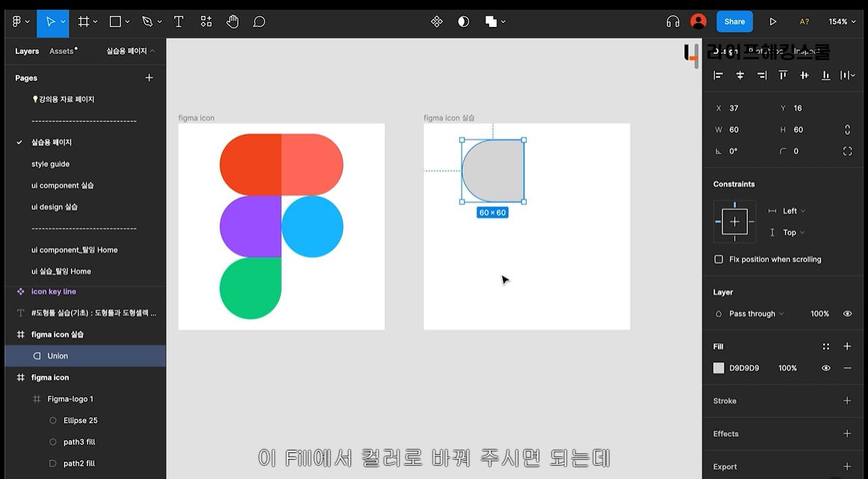Switch to the Assets tab
Screen dimensions: 868x479
[61, 51]
